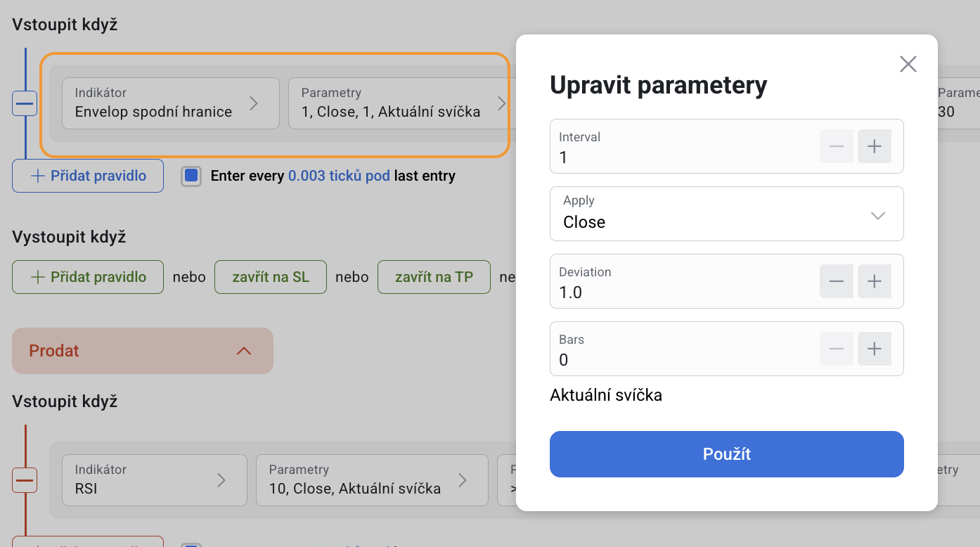The image size is (980, 547).
Task: Click green Přidat pravidlo button
Action: click(88, 277)
